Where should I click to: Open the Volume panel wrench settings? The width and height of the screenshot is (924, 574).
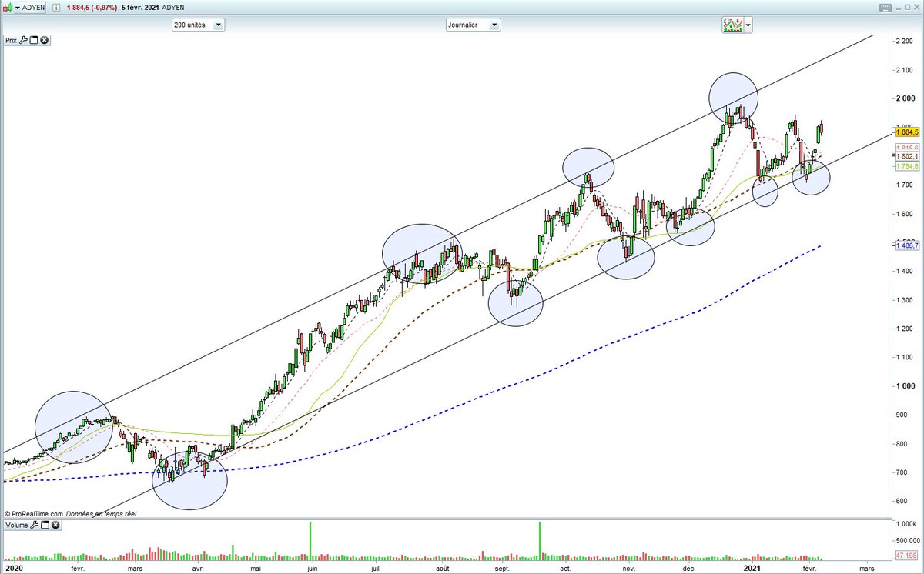pos(35,526)
